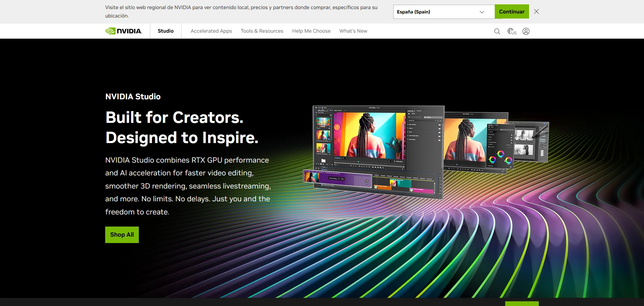The width and height of the screenshot is (644, 306).
Task: Click the folder icon in the editor mockup
Action: [323, 161]
